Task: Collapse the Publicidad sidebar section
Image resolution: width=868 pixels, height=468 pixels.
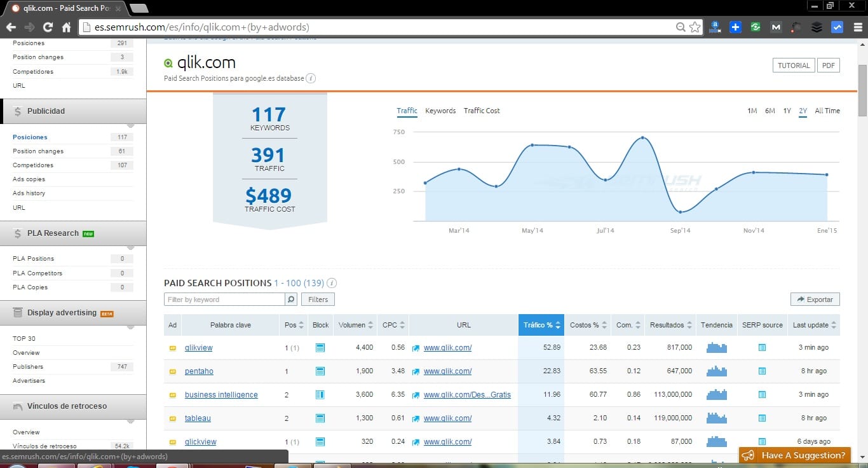Action: (x=73, y=111)
